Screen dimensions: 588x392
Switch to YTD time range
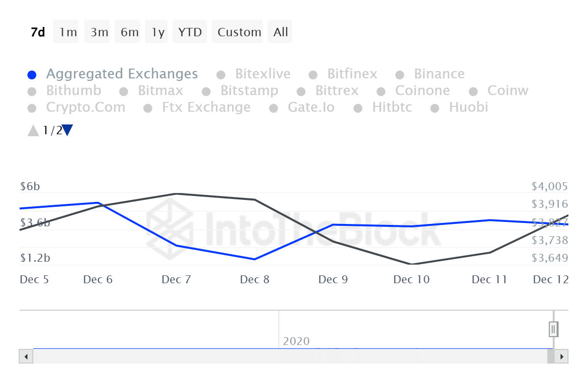(x=190, y=32)
